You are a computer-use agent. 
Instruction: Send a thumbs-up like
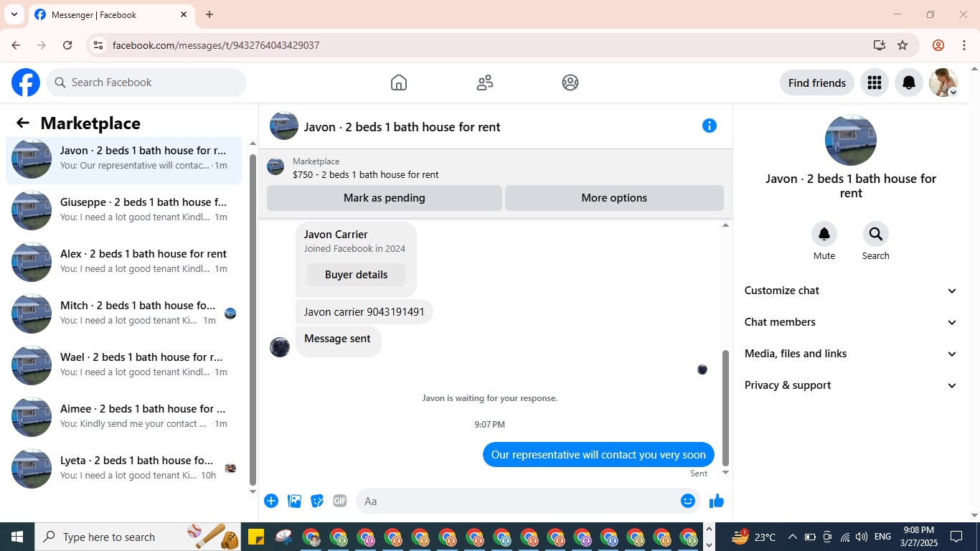click(x=717, y=501)
